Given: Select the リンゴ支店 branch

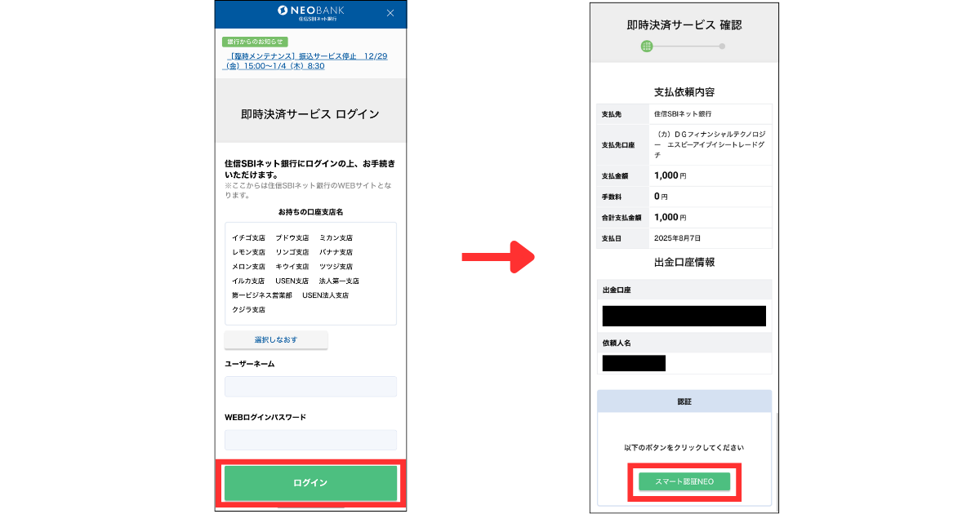Looking at the screenshot, I should point(292,252).
